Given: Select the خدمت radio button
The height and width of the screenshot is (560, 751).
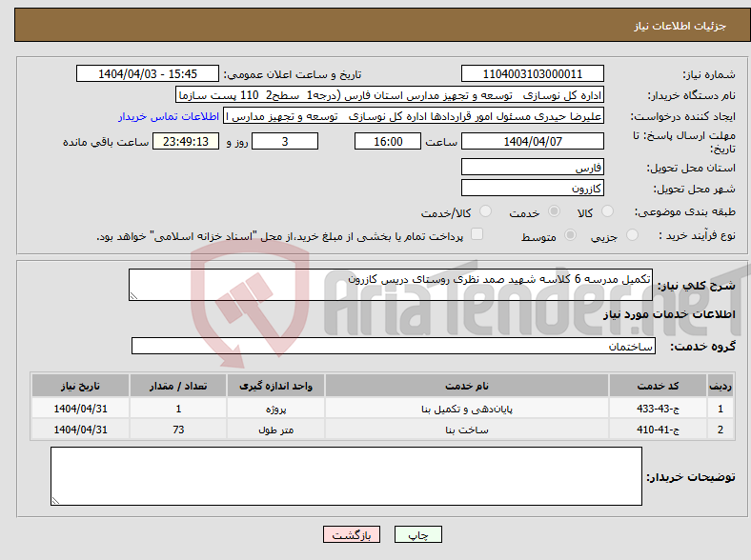Looking at the screenshot, I should point(554,211).
